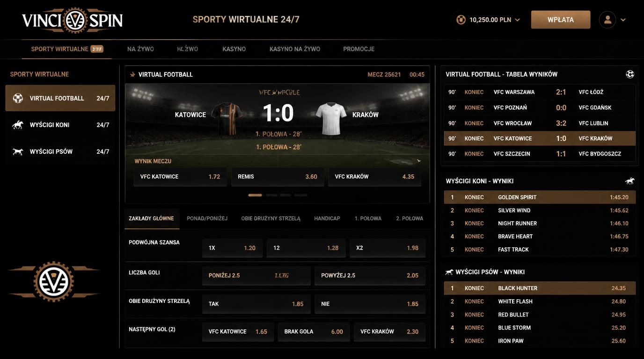Image resolution: width=644 pixels, height=359 pixels.
Task: Choose Poniżej 2.5 goals option
Action: tap(256, 276)
